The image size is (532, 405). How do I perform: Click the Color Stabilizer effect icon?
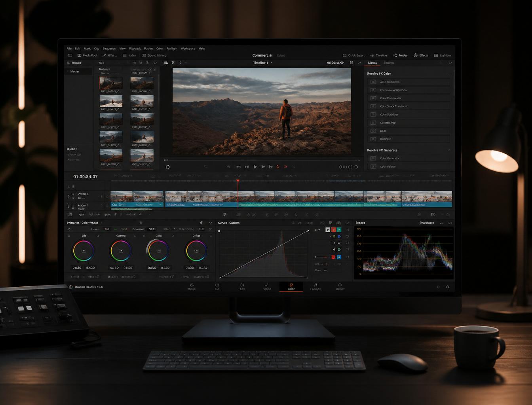373,114
